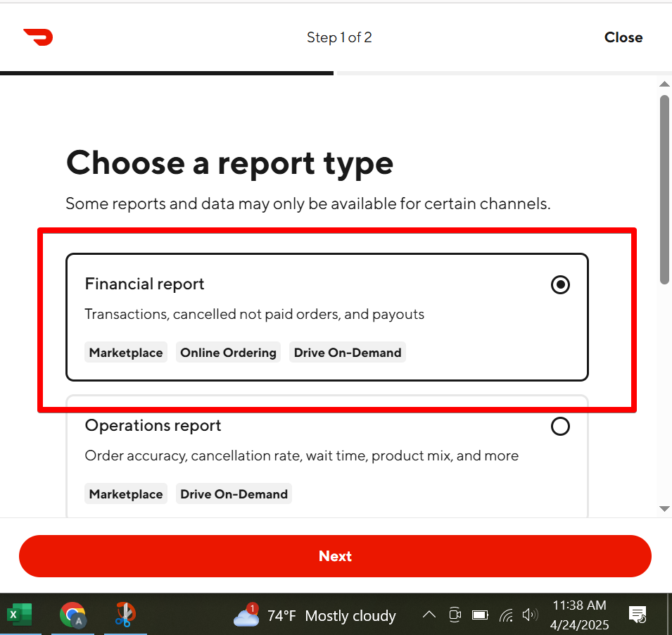The height and width of the screenshot is (635, 672).
Task: Open the volume control icon
Action: (531, 614)
